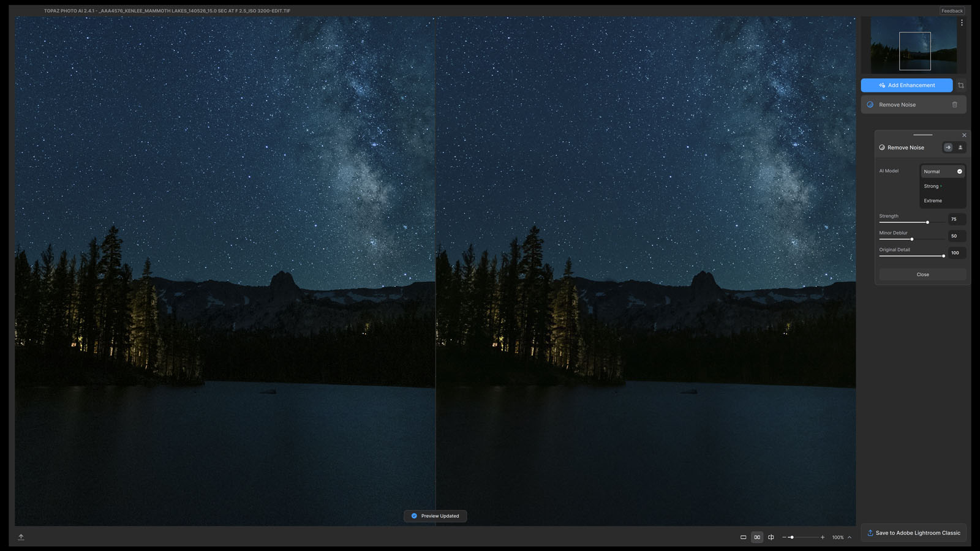Toggle the side-by-side comparison view
This screenshot has height=551, width=980.
(x=757, y=538)
